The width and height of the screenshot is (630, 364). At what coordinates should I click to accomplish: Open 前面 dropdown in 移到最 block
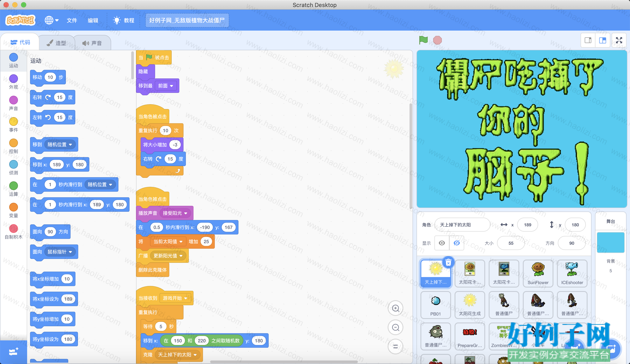tap(166, 86)
